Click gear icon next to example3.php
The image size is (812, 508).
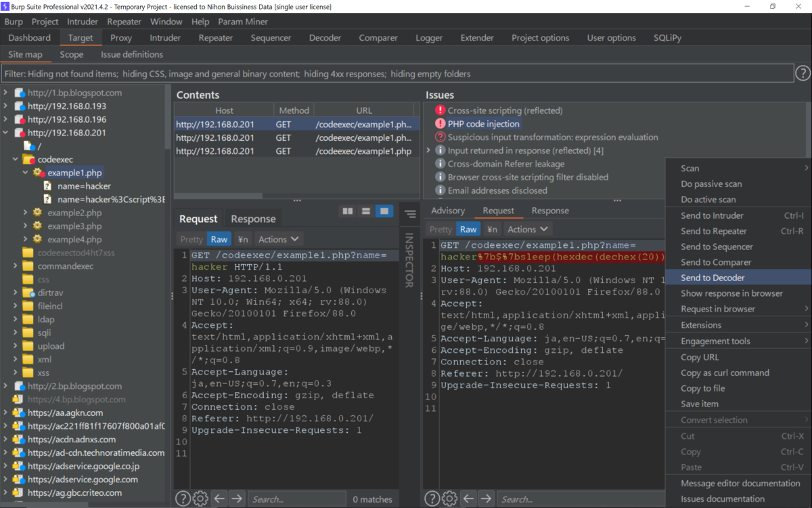(x=38, y=226)
